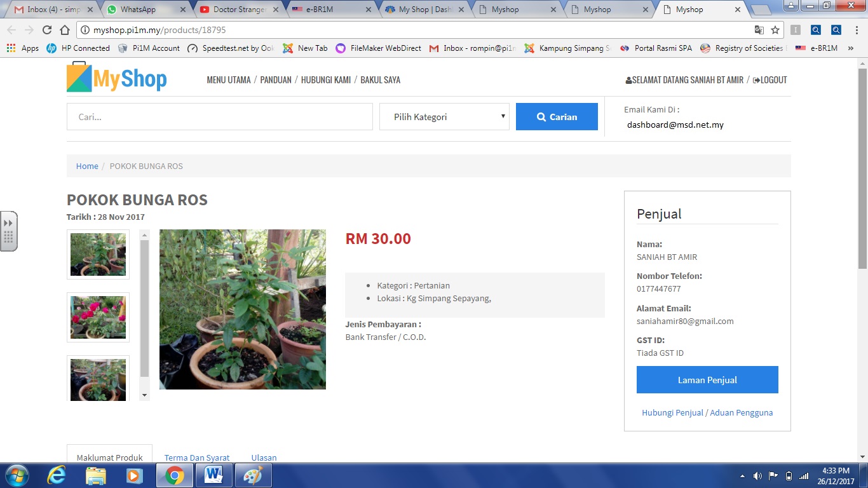Click the translate page icon in address bar
Screen dimensions: 868x488
(x=759, y=30)
